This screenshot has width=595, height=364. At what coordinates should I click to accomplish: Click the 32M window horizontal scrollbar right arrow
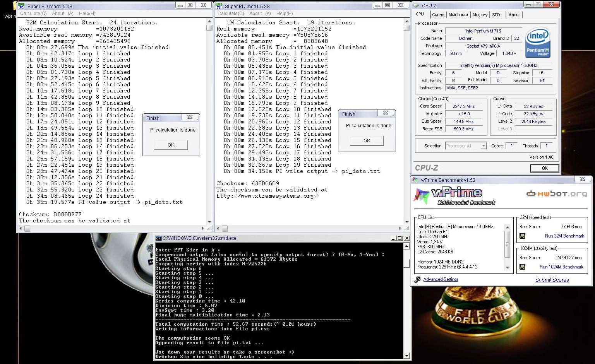204,228
